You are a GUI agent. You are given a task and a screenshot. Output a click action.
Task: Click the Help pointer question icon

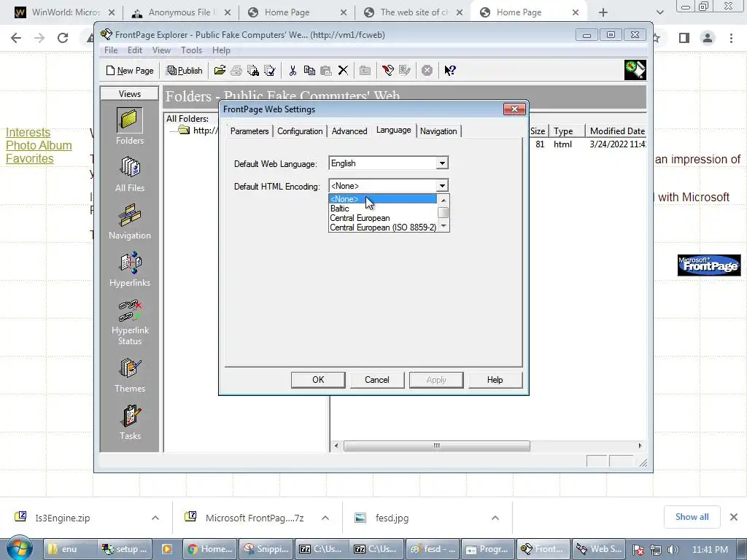click(x=449, y=71)
